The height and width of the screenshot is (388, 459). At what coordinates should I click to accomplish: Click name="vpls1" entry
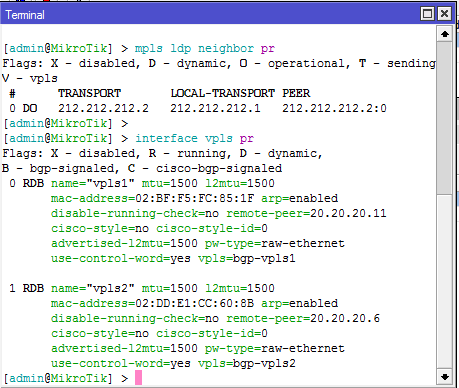coord(93,184)
